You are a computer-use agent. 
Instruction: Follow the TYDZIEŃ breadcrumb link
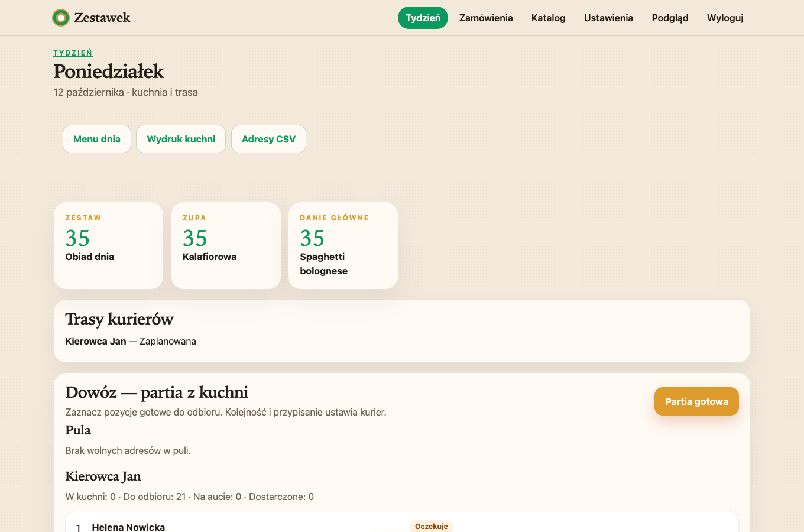tap(73, 53)
